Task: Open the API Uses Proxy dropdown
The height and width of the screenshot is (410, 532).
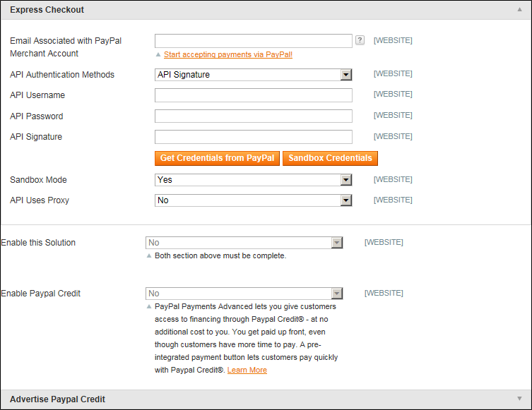Action: (x=254, y=200)
